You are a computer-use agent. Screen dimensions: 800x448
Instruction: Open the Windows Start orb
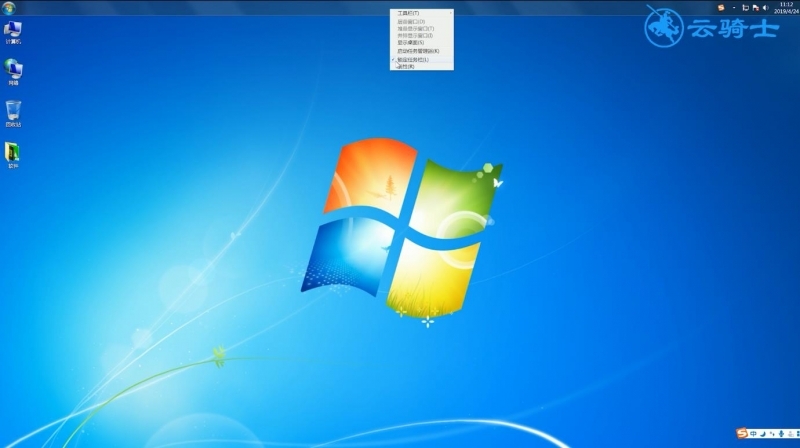click(x=9, y=8)
